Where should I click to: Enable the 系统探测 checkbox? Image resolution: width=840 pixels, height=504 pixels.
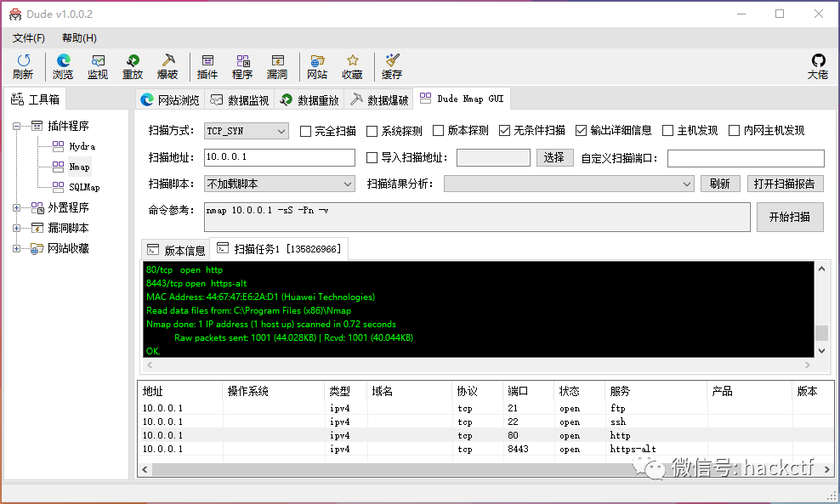(x=372, y=131)
